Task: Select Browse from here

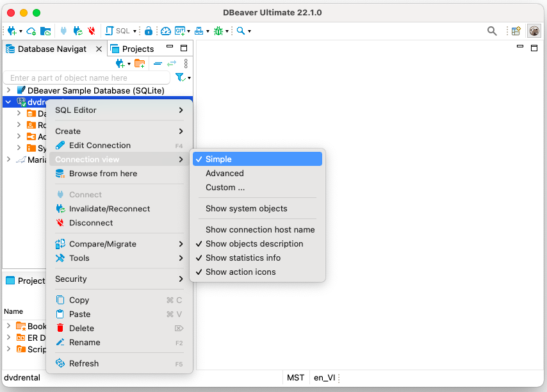Action: 119,174
